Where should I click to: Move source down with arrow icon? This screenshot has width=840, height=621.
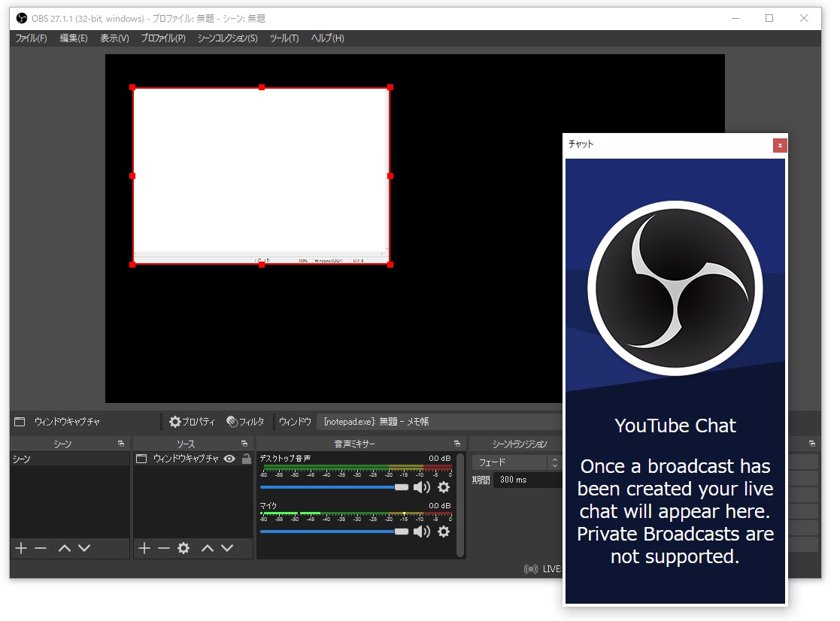pyautogui.click(x=227, y=548)
